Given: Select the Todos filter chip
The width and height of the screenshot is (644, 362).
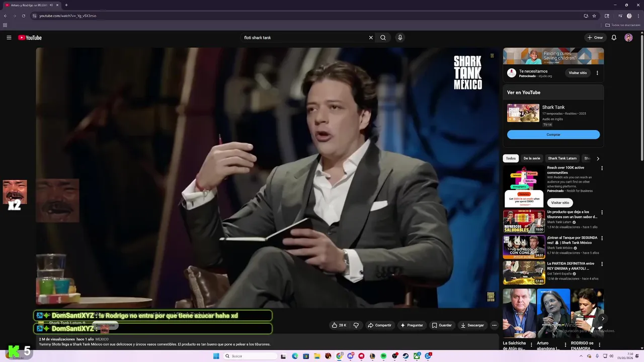Looking at the screenshot, I should tap(511, 158).
